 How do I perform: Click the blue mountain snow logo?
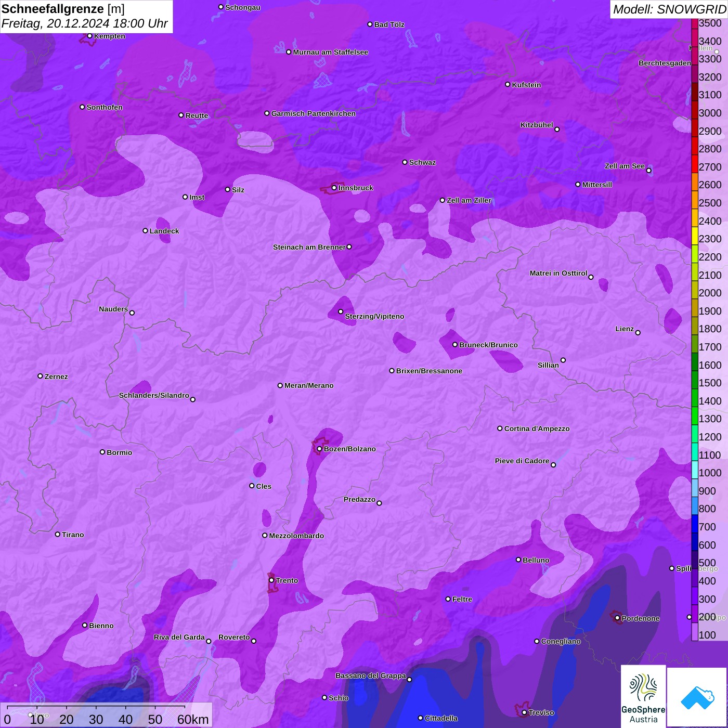coord(697,697)
